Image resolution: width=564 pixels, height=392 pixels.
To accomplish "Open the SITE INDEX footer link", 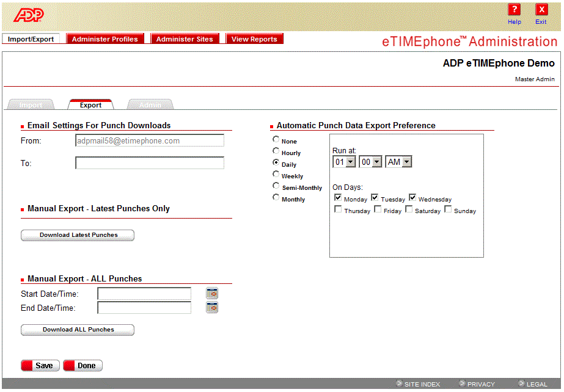I will [422, 384].
